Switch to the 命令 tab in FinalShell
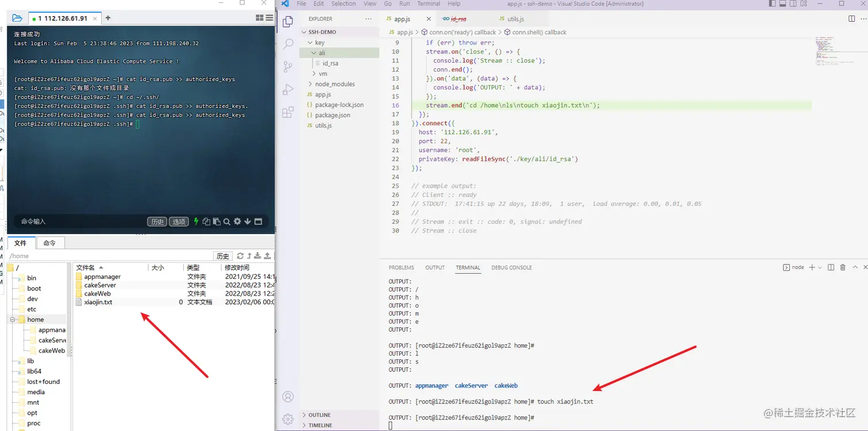Viewport: 868px width, 431px height. pyautogui.click(x=50, y=243)
